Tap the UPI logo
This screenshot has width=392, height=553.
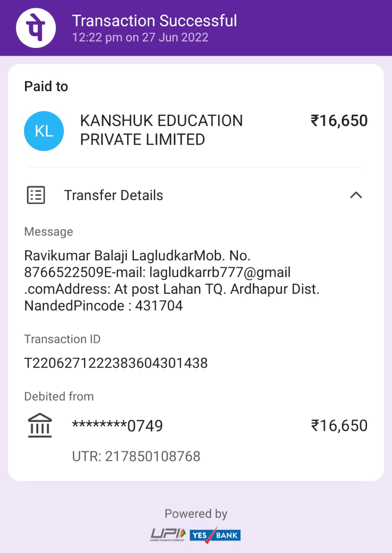pos(168,534)
